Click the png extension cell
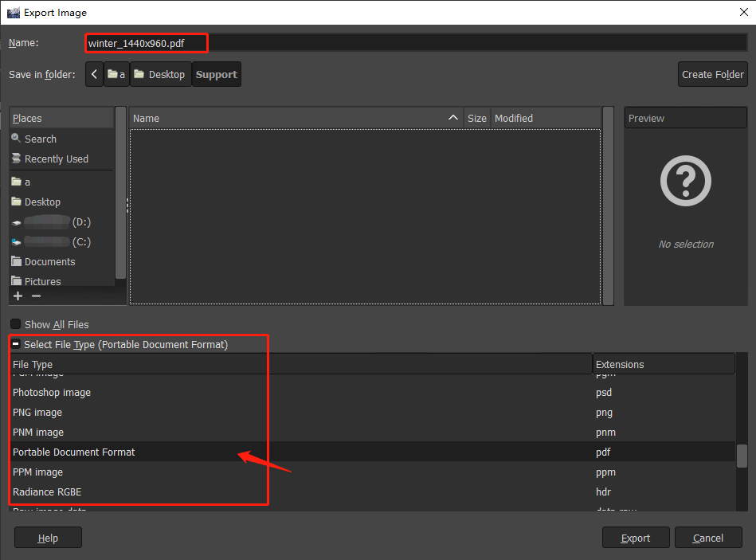756x560 pixels. point(604,413)
